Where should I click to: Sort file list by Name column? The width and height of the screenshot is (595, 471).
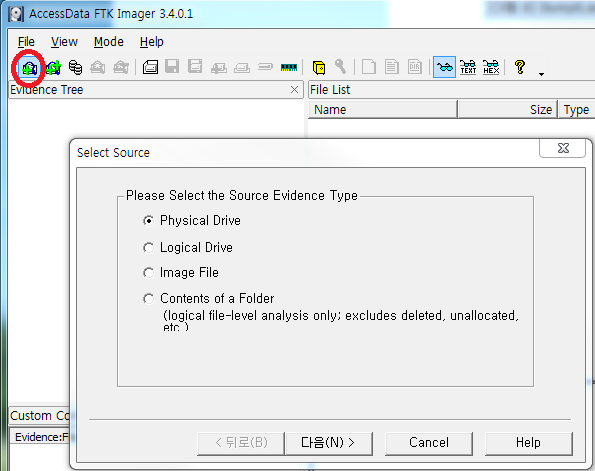tap(383, 110)
